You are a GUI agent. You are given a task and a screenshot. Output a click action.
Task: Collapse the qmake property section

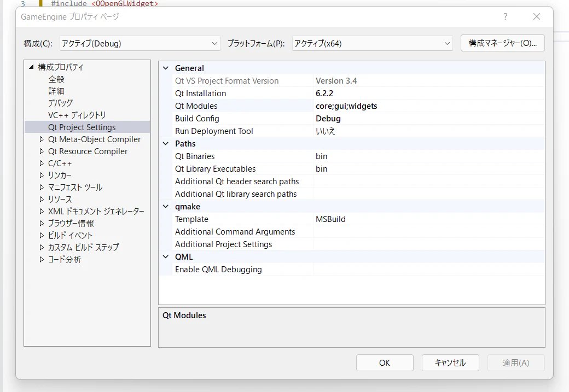pyautogui.click(x=166, y=206)
